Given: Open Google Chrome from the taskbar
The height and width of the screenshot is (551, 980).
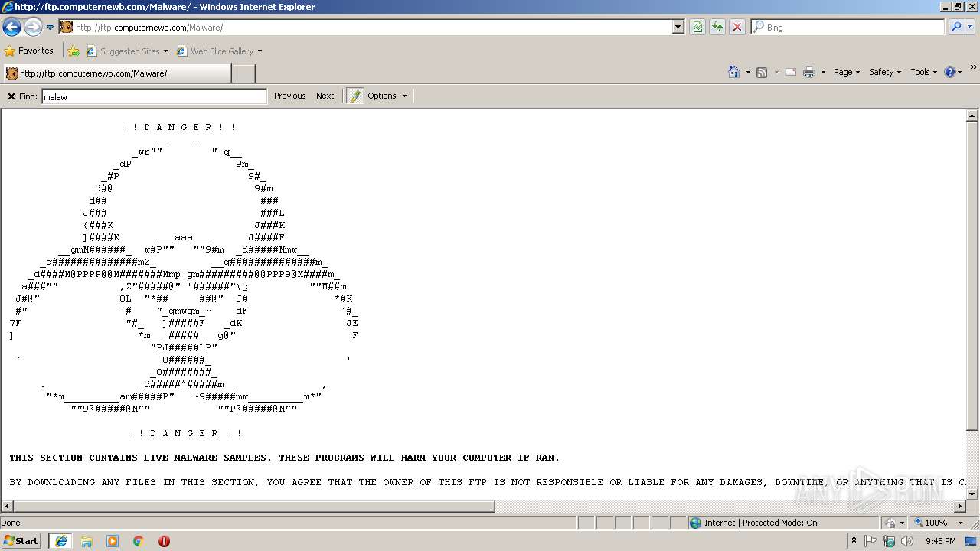Looking at the screenshot, I should pos(139,541).
